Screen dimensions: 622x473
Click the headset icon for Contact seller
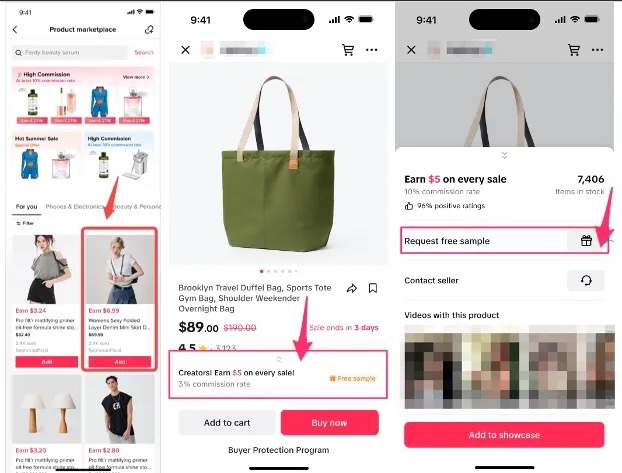click(586, 281)
